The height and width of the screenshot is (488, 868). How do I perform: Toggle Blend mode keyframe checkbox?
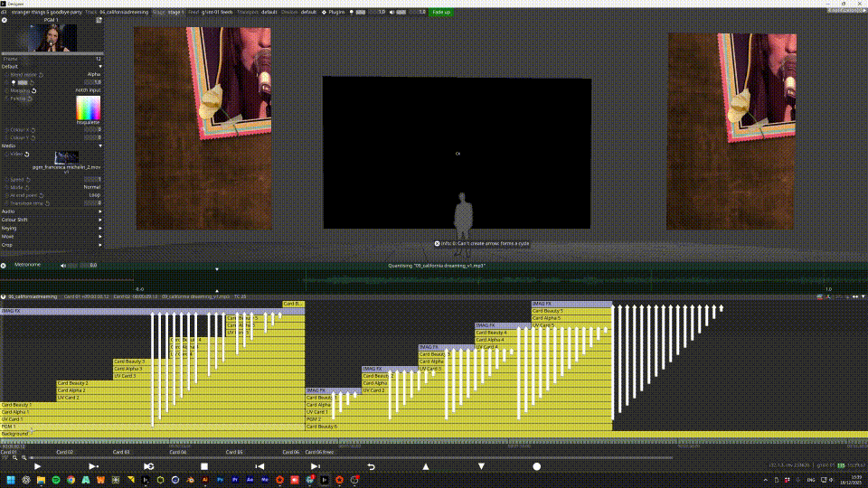tap(6, 74)
